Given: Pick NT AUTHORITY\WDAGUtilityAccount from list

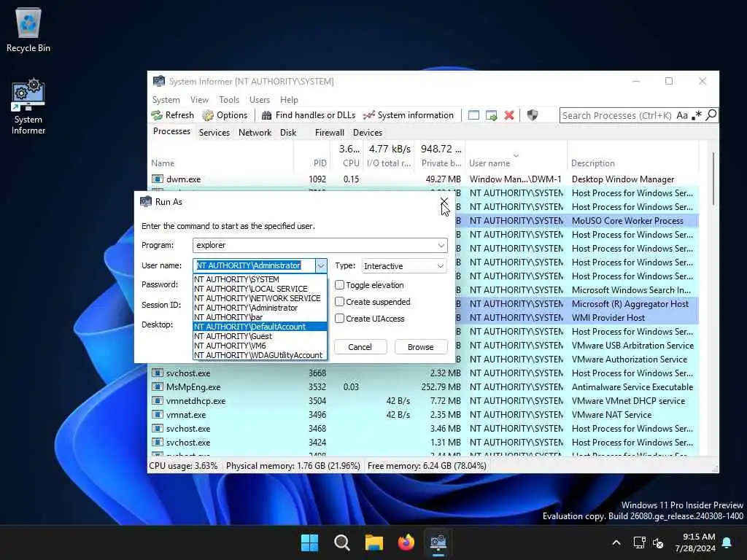Looking at the screenshot, I should click(x=260, y=355).
